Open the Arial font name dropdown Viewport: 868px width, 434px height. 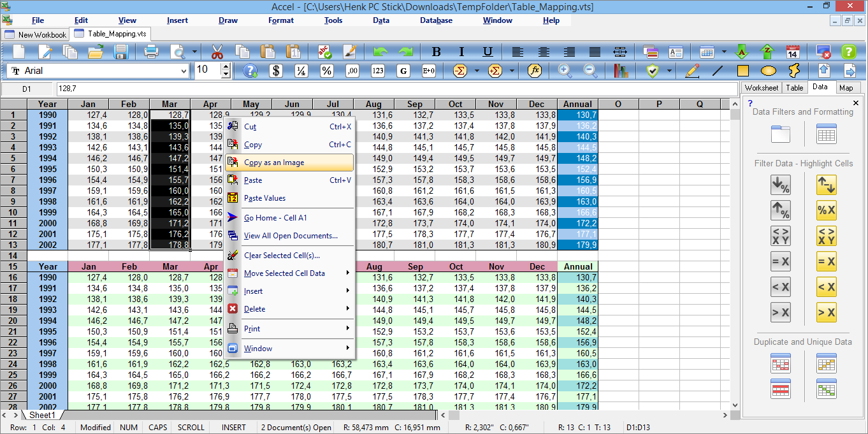point(184,71)
